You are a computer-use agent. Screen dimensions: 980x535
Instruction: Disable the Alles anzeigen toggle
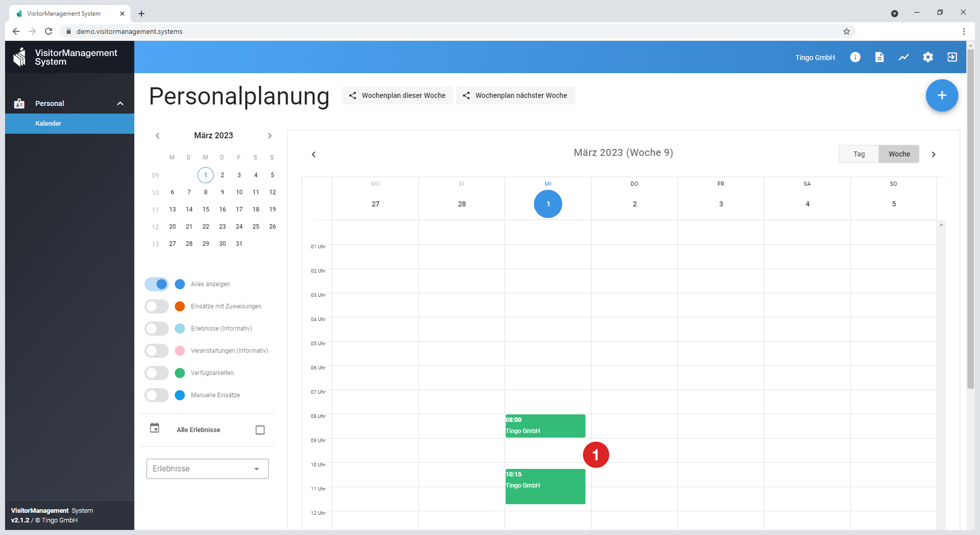tap(157, 284)
